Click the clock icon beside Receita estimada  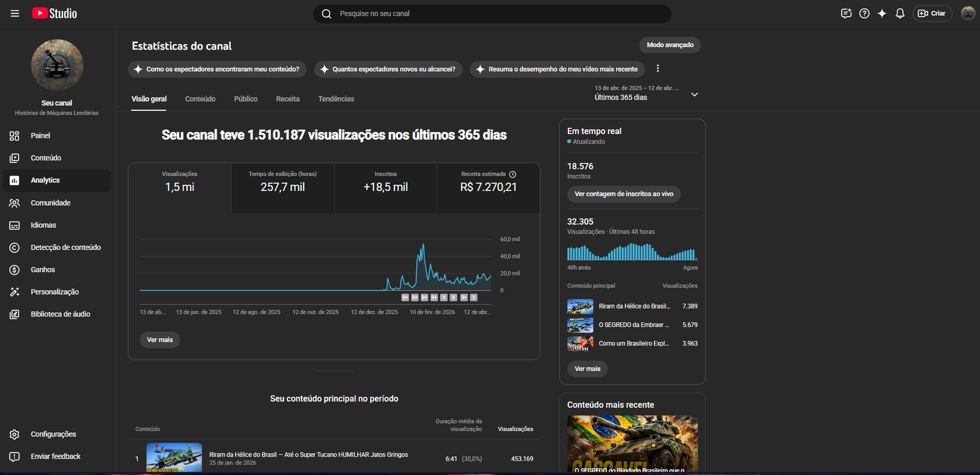click(x=513, y=174)
